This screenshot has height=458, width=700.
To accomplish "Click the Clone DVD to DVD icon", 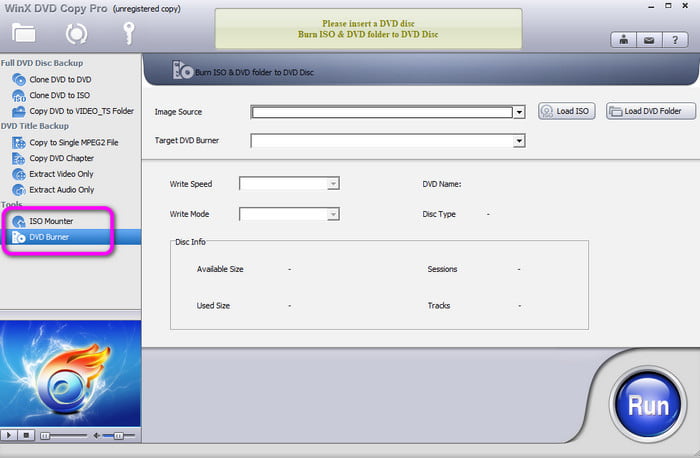I will click(19, 79).
